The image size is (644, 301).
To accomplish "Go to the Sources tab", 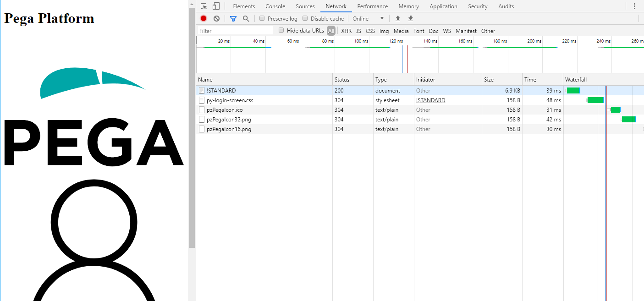I will click(x=305, y=6).
